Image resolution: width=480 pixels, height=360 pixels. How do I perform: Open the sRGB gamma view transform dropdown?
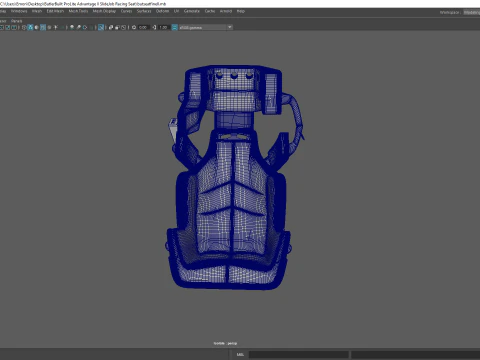pyautogui.click(x=206, y=27)
